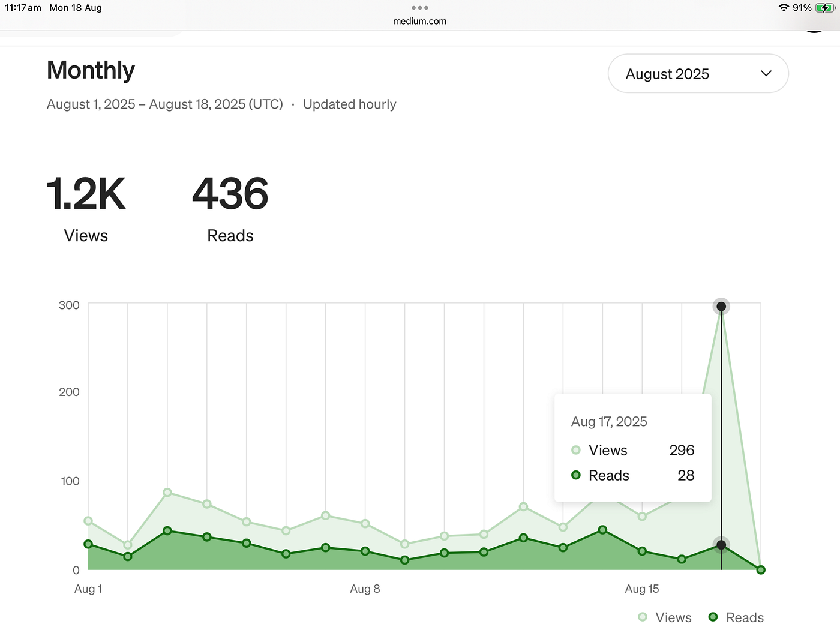Tap the three-dot menu above medium.com

tap(420, 8)
